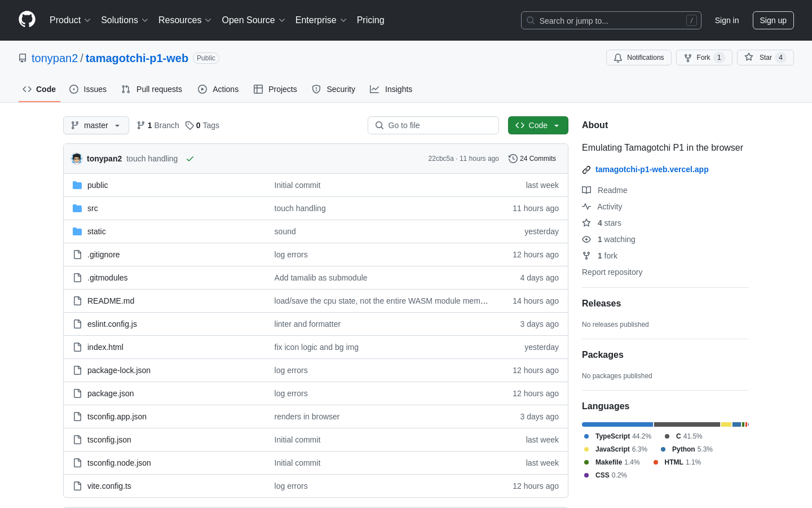
Task: Click the file icon for package.json
Action: pyautogui.click(x=77, y=393)
